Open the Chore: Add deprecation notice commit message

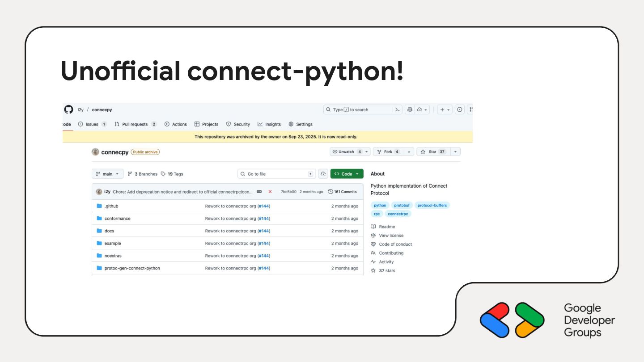tap(182, 192)
